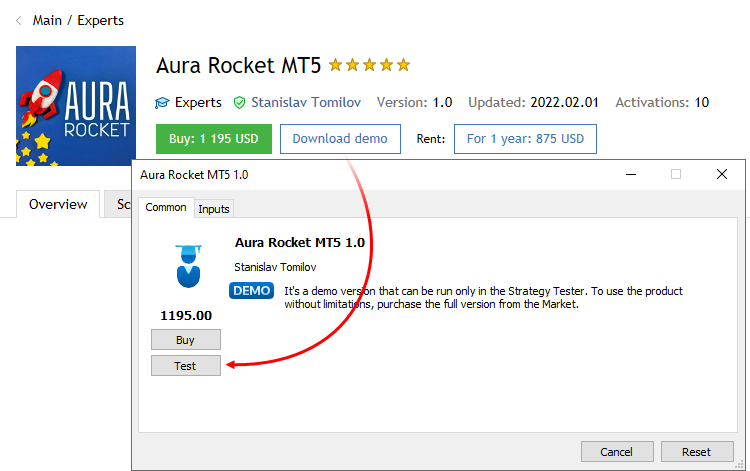This screenshot has height=471, width=750.
Task: Open Stanislav Tomilov author profile link
Action: pyautogui.click(x=306, y=102)
